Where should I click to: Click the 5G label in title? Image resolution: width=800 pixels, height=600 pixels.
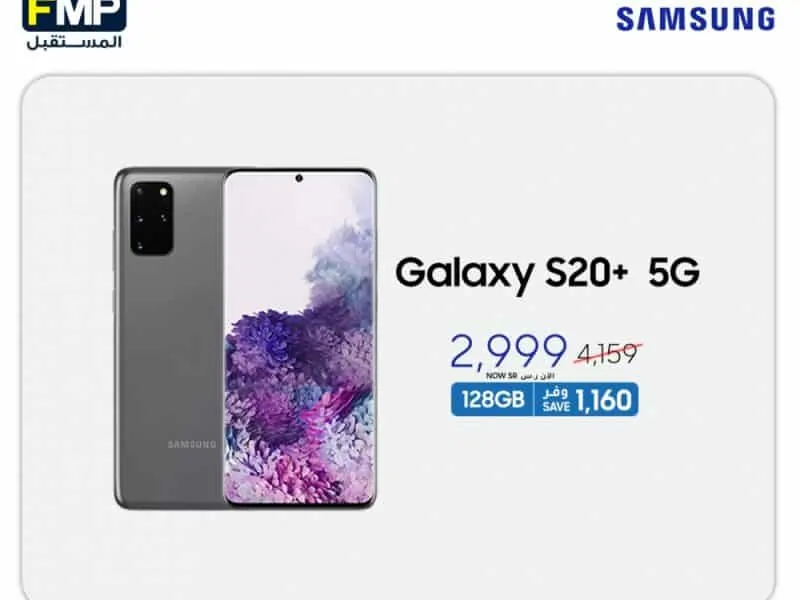pos(673,272)
